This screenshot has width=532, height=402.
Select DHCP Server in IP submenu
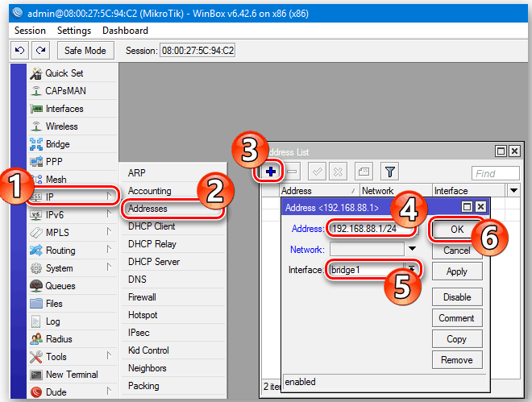pyautogui.click(x=173, y=262)
